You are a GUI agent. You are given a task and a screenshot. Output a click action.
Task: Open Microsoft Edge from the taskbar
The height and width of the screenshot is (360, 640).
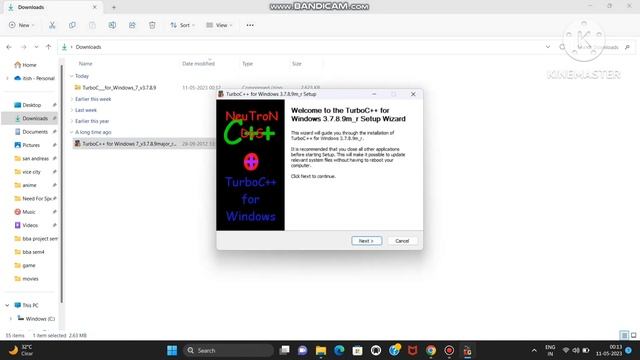339,351
